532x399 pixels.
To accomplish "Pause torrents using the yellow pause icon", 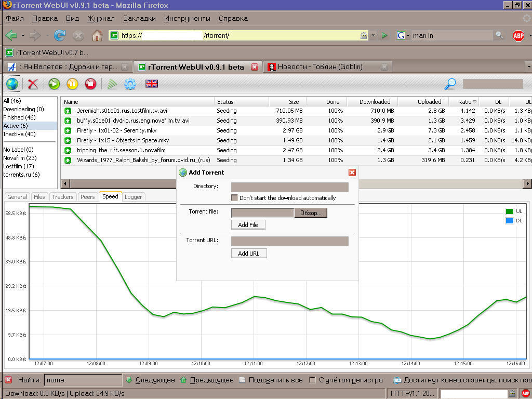I will point(73,84).
